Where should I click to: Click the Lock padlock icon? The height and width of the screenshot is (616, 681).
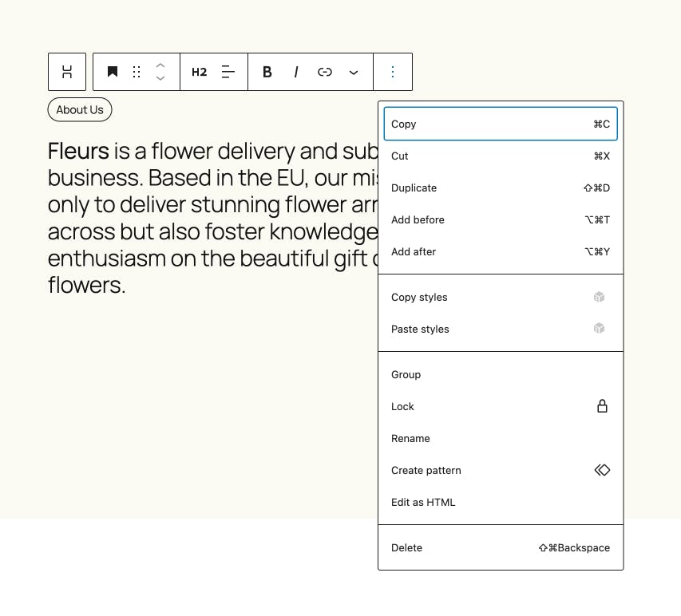[602, 406]
